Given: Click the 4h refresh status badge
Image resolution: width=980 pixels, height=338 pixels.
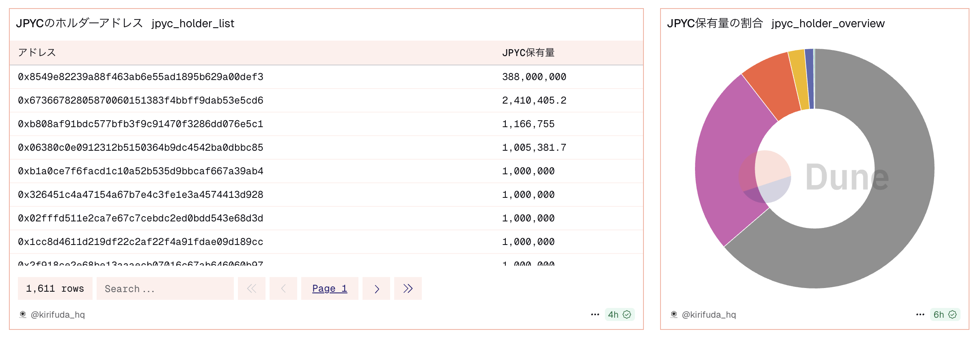Looking at the screenshot, I should (x=619, y=314).
